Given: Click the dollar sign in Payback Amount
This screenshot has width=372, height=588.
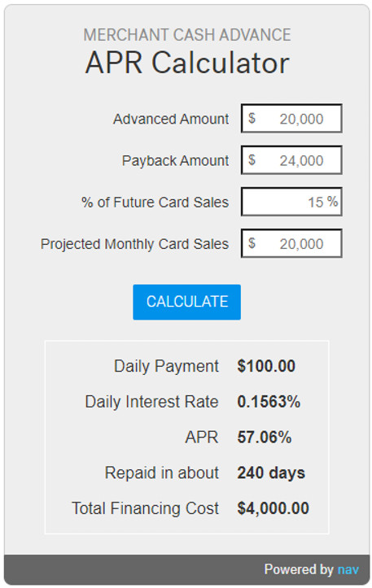Looking at the screenshot, I should coord(252,160).
